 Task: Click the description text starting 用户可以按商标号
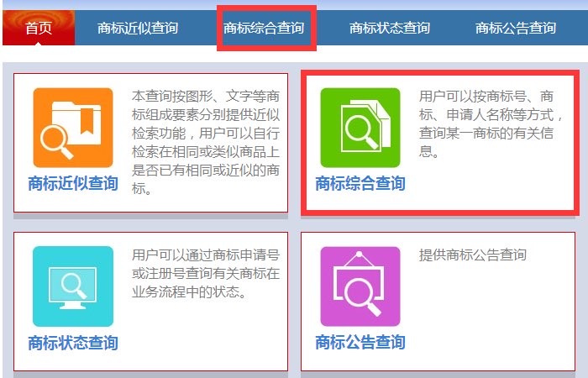pos(491,123)
